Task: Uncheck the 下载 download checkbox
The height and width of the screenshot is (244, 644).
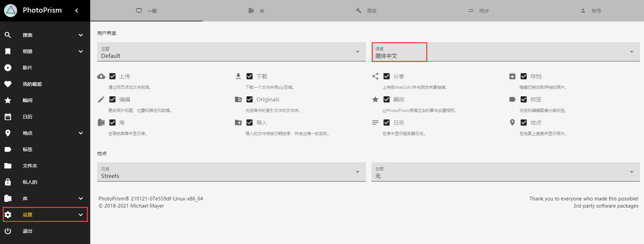Action: 249,76
